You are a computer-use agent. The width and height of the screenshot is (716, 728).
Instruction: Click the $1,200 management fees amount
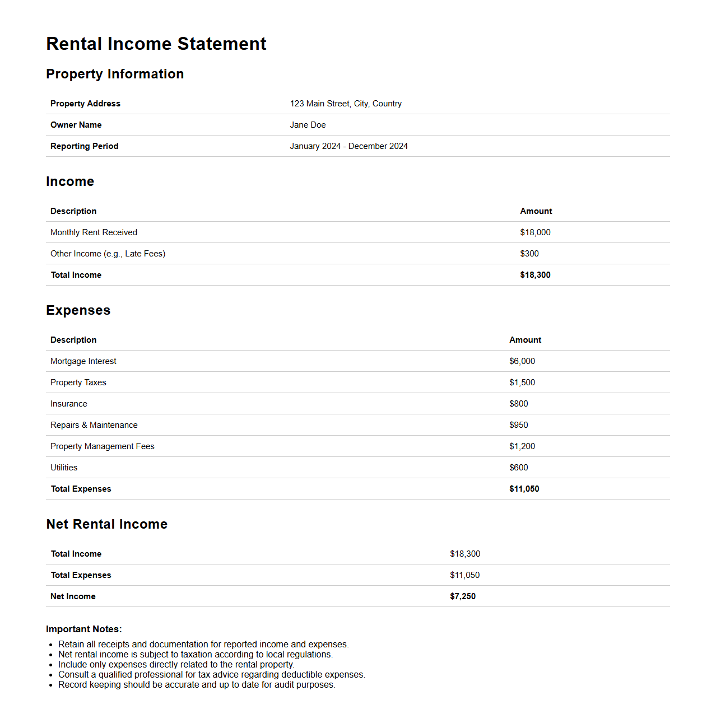coord(522,446)
